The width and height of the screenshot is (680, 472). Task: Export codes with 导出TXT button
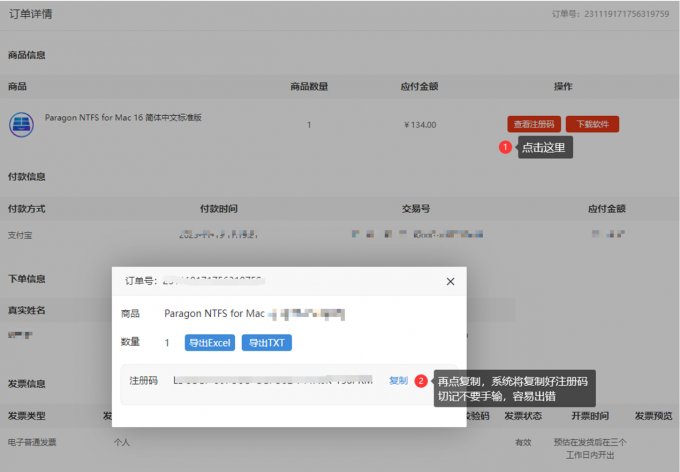coord(267,343)
